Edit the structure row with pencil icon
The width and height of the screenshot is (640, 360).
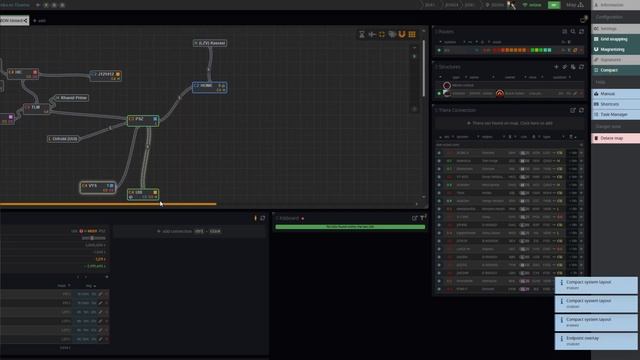[x=575, y=93]
